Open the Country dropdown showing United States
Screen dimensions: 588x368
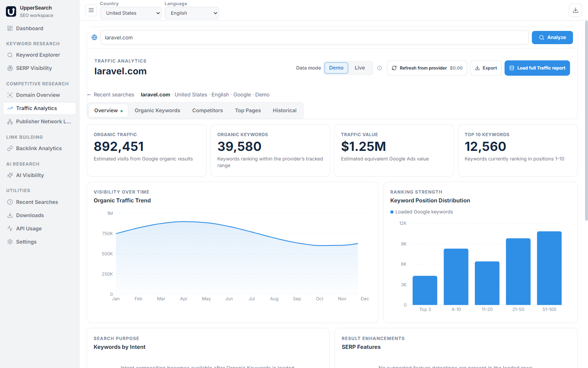131,13
